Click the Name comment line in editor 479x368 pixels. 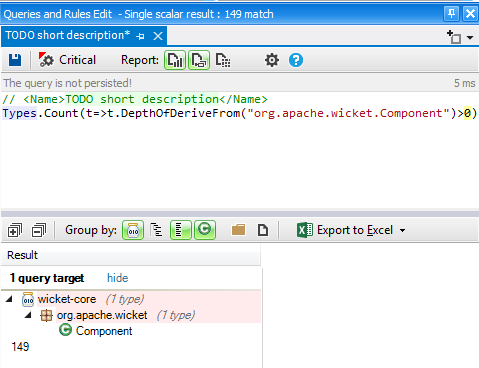click(x=135, y=99)
